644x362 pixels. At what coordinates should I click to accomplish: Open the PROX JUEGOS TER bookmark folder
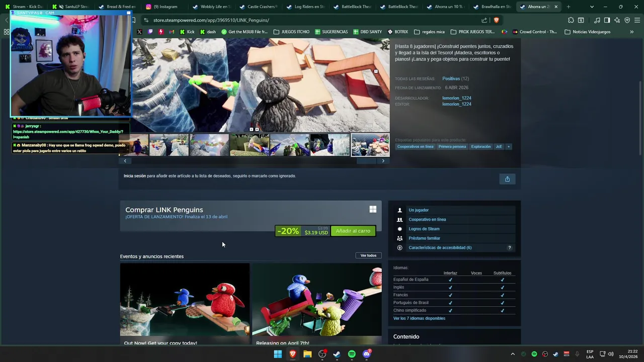(472, 32)
